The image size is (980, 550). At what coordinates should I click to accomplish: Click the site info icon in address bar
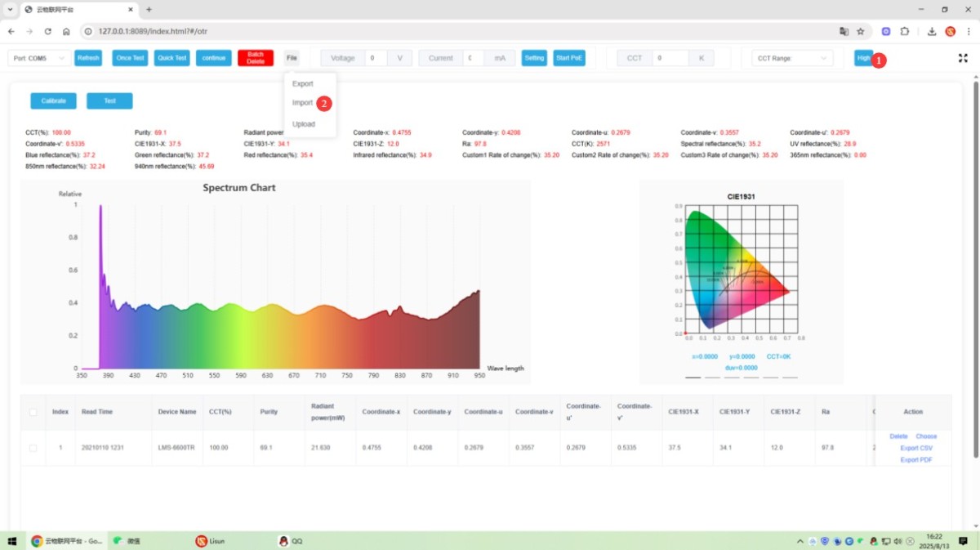(89, 31)
